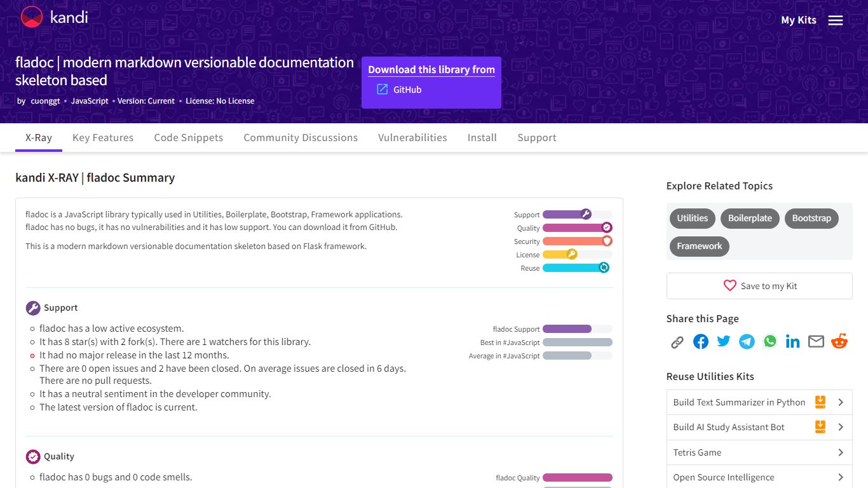Switch to the X-Ray tab
The width and height of the screenshot is (868, 488).
pyautogui.click(x=39, y=138)
